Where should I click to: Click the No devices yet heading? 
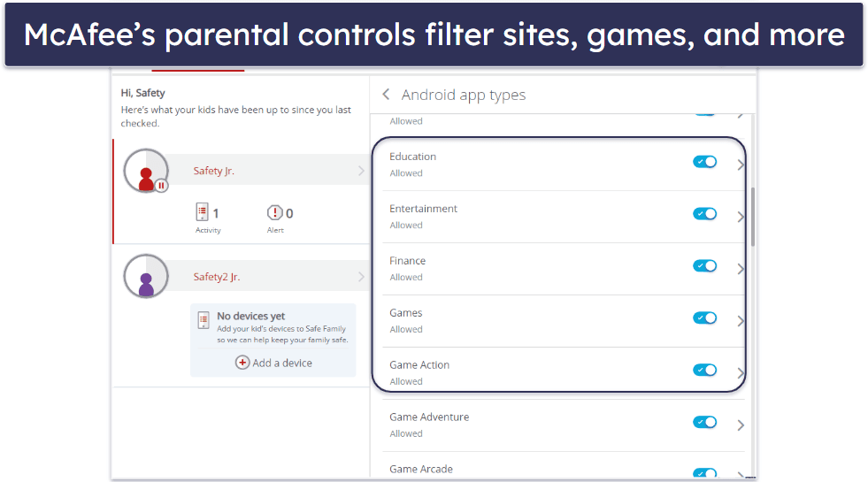click(250, 316)
